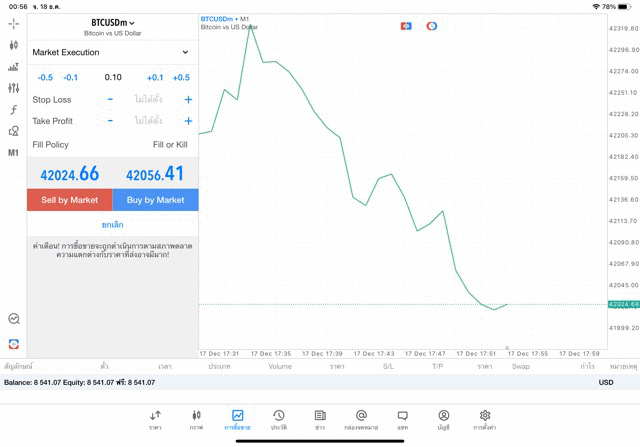Increase Stop Loss with plus button
The width and height of the screenshot is (640, 447).
pos(188,99)
